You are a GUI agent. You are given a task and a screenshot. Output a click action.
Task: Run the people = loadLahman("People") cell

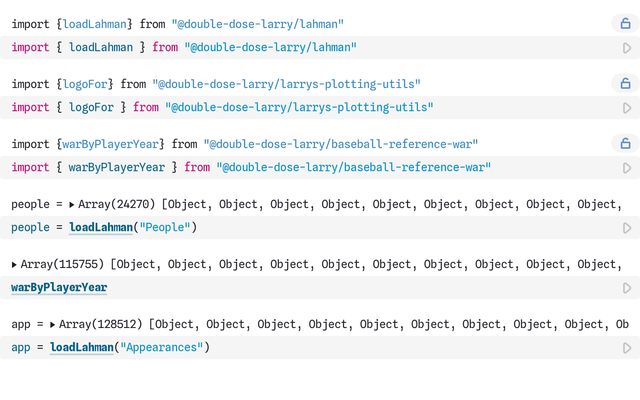[x=626, y=228]
